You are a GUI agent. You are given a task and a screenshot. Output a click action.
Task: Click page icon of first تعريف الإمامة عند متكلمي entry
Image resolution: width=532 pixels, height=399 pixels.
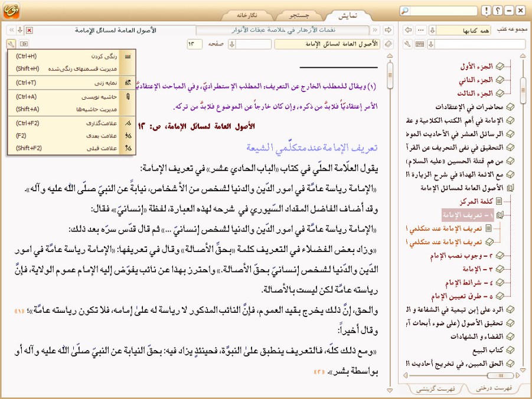pos(489,228)
